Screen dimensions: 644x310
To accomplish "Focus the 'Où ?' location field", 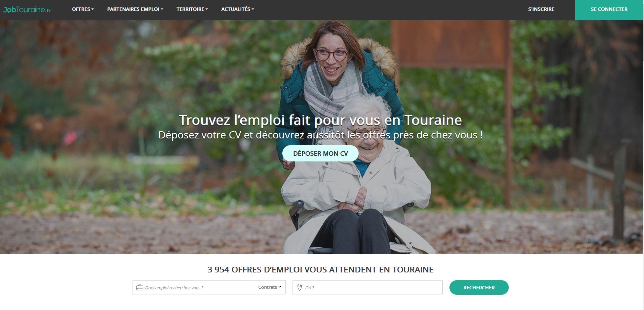I will pyautogui.click(x=367, y=287).
